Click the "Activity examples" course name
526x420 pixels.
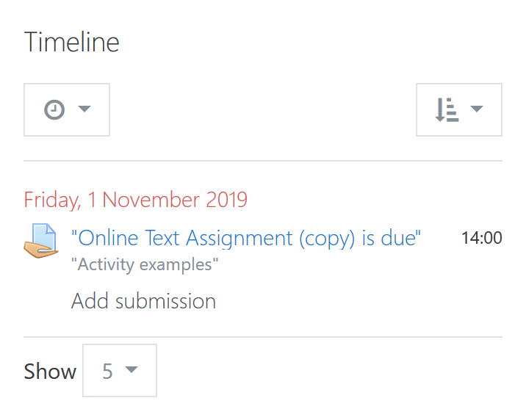[x=145, y=264]
